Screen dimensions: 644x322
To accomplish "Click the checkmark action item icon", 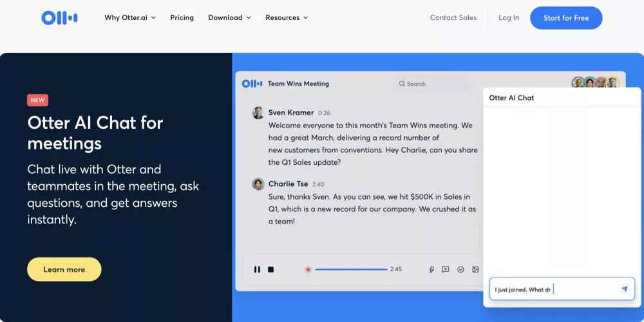I will (x=460, y=269).
